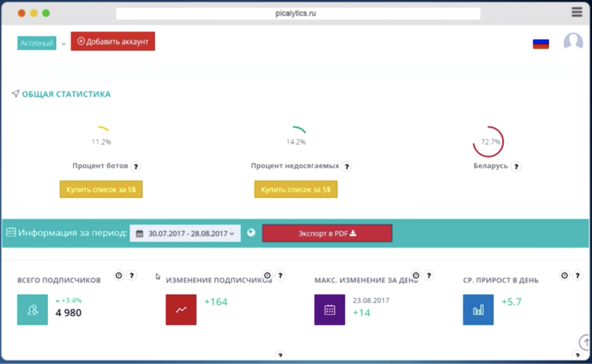
Task: Open help for Ср. прирост в день
Action: click(x=578, y=276)
